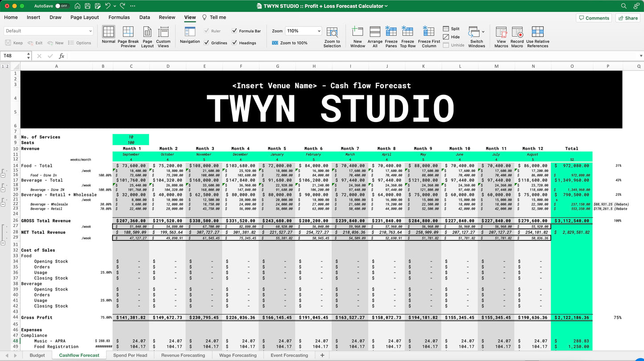Click the Gross Profit total $2,122,186.36
Image resolution: width=644 pixels, height=361 pixels.
pos(572,317)
